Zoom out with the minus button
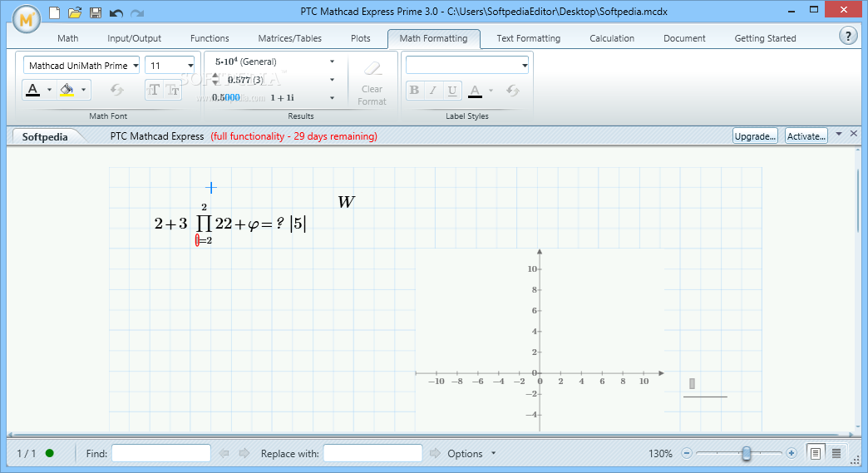 687,453
